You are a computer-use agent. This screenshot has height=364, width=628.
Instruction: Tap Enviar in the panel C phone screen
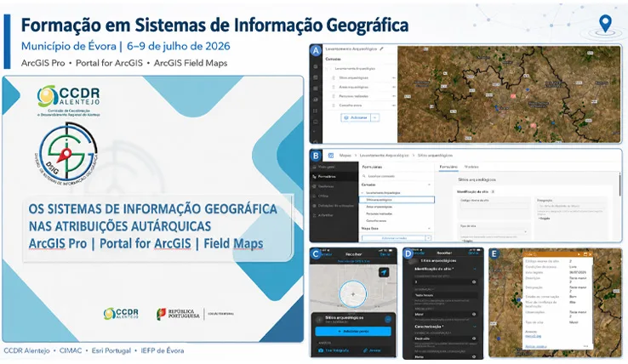(385, 254)
